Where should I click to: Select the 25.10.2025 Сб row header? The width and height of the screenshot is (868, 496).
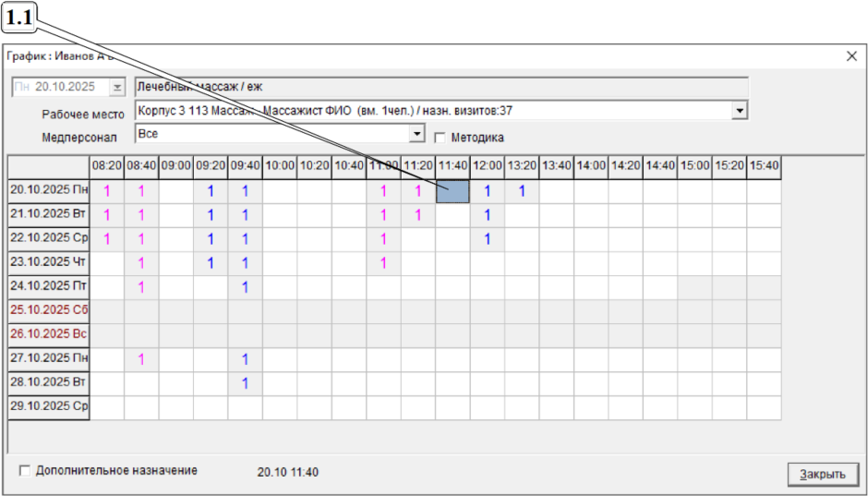(49, 311)
